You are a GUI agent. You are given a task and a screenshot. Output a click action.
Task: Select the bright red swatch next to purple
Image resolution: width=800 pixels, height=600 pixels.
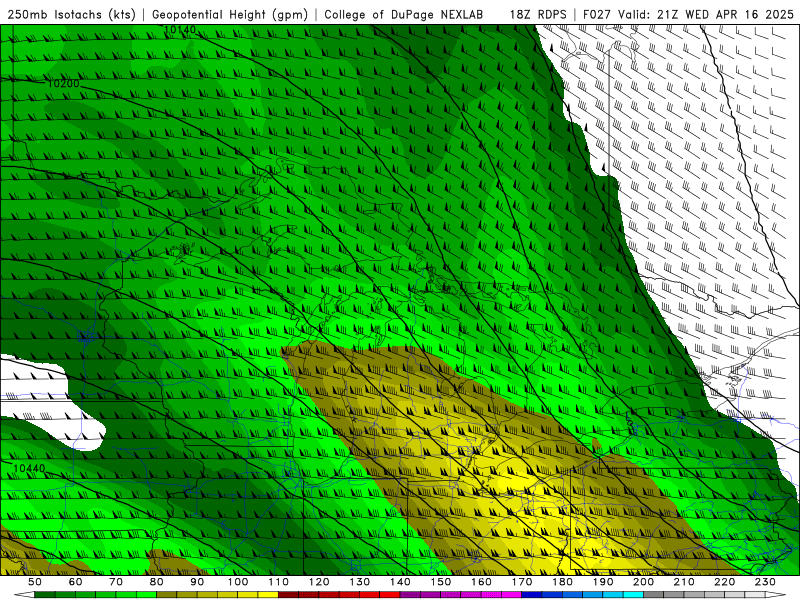point(389,594)
